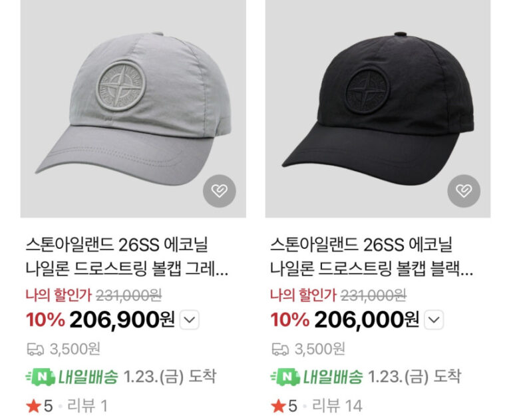Viewport: 511px width, 420px height.
Task: Open the black Stone Island cap image
Action: 378,108
